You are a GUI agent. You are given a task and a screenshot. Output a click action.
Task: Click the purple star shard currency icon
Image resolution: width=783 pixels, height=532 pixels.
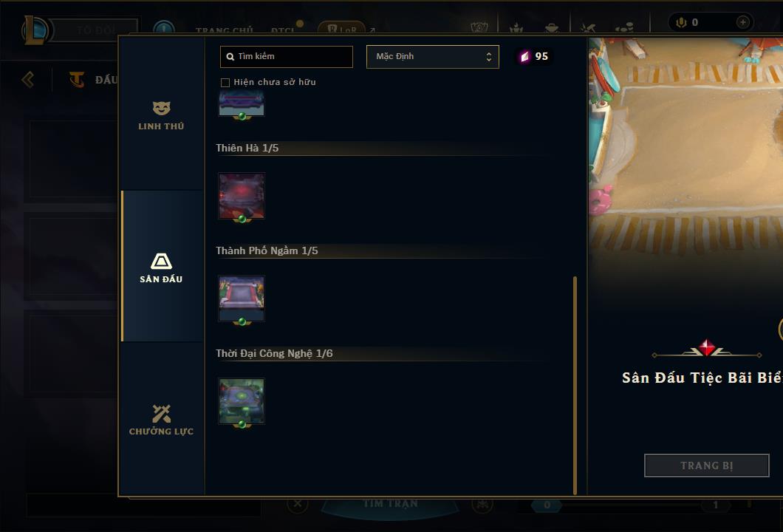point(524,56)
